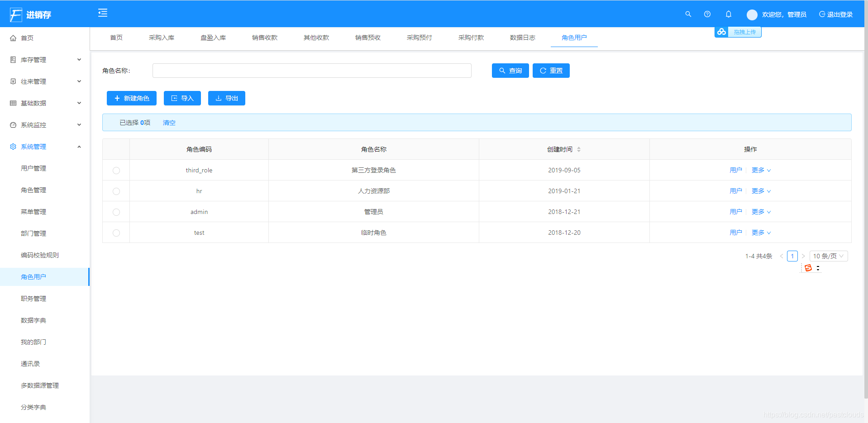Go to the previous page arrow
This screenshot has width=868, height=423.
pyautogui.click(x=782, y=256)
